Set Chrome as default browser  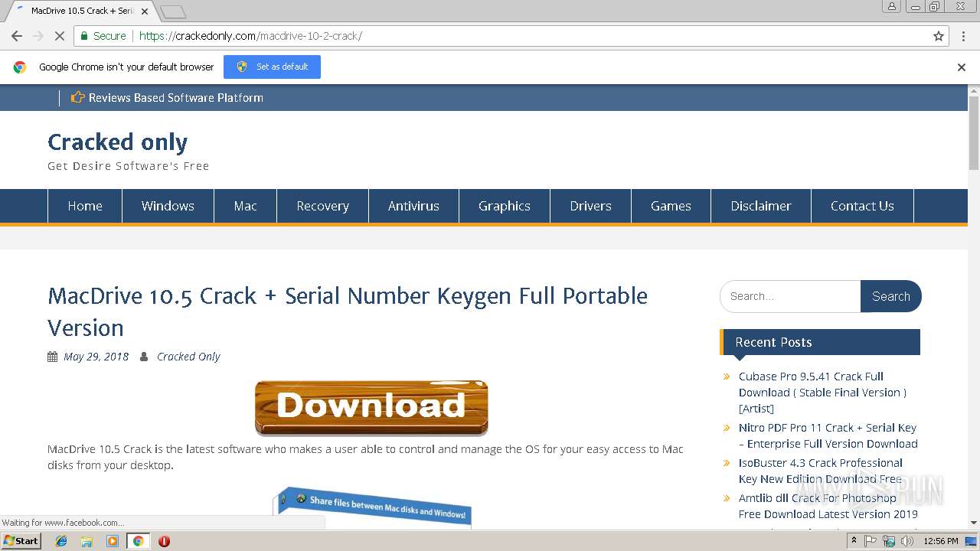[272, 67]
